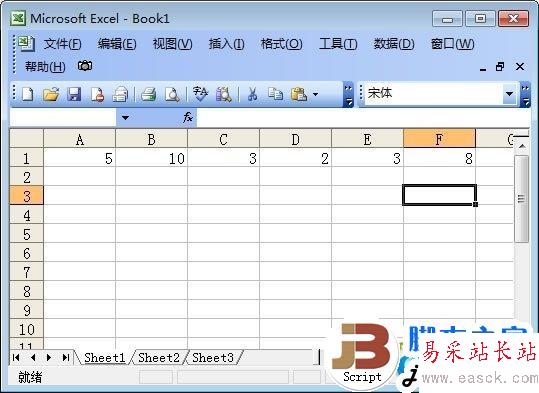Switch to the Sheet3 tab
The width and height of the screenshot is (539, 393).
[213, 358]
